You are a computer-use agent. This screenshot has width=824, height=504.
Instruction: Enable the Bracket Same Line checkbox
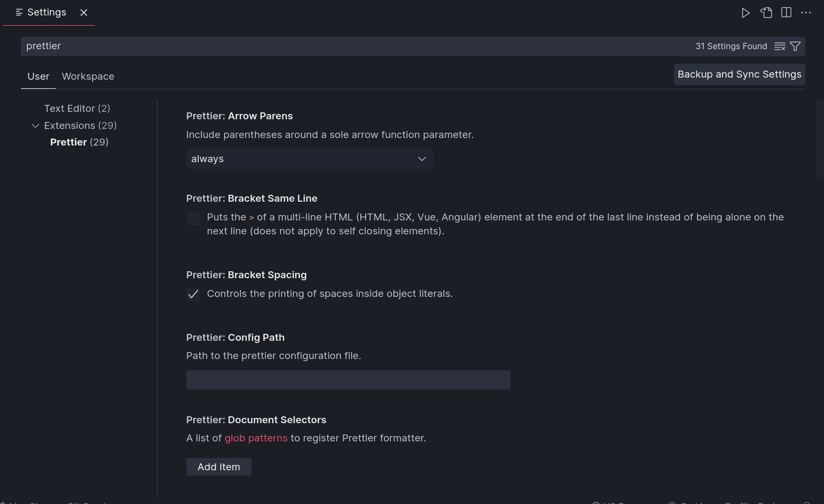[x=193, y=218]
